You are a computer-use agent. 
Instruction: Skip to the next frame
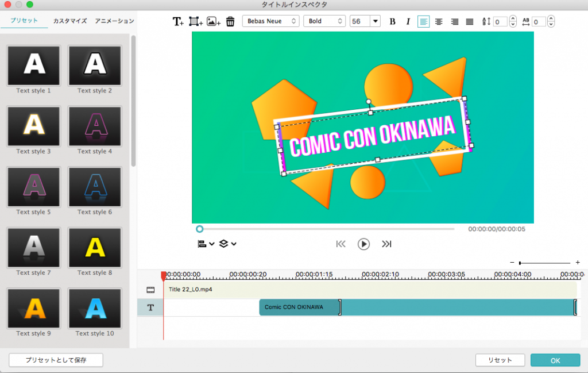[x=386, y=244]
